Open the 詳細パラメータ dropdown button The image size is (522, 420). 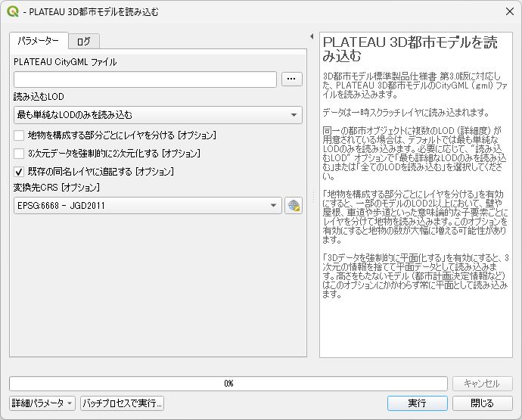coord(42,403)
